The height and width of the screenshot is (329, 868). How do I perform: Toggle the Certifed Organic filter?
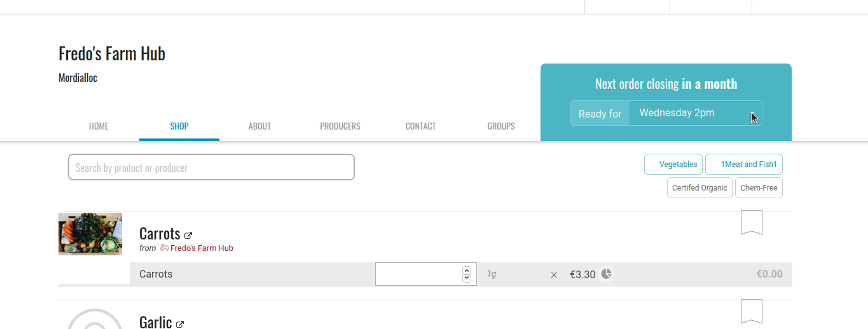pos(699,188)
